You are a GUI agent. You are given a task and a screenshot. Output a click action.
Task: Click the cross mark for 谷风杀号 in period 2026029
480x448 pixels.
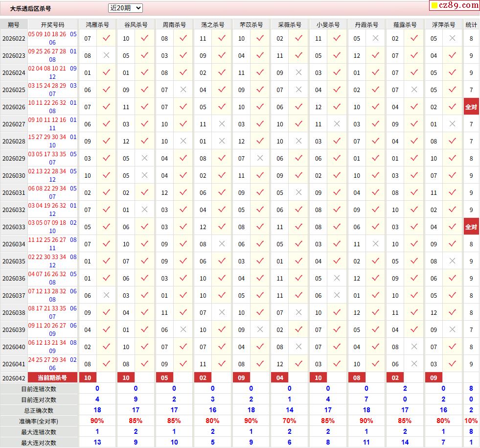pyautogui.click(x=144, y=159)
